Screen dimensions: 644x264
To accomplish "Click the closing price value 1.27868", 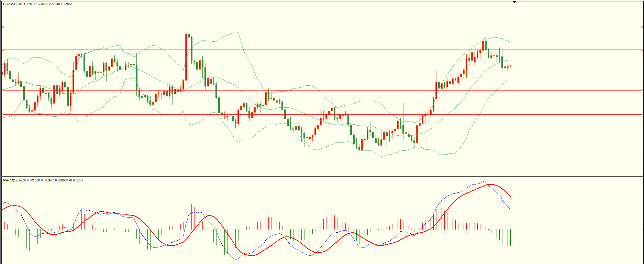I will [x=66, y=4].
